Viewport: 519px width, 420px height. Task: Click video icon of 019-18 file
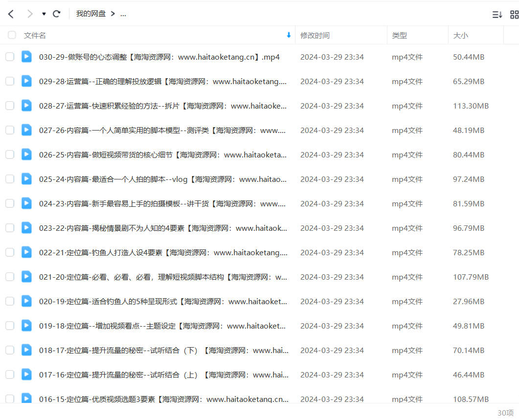click(26, 326)
